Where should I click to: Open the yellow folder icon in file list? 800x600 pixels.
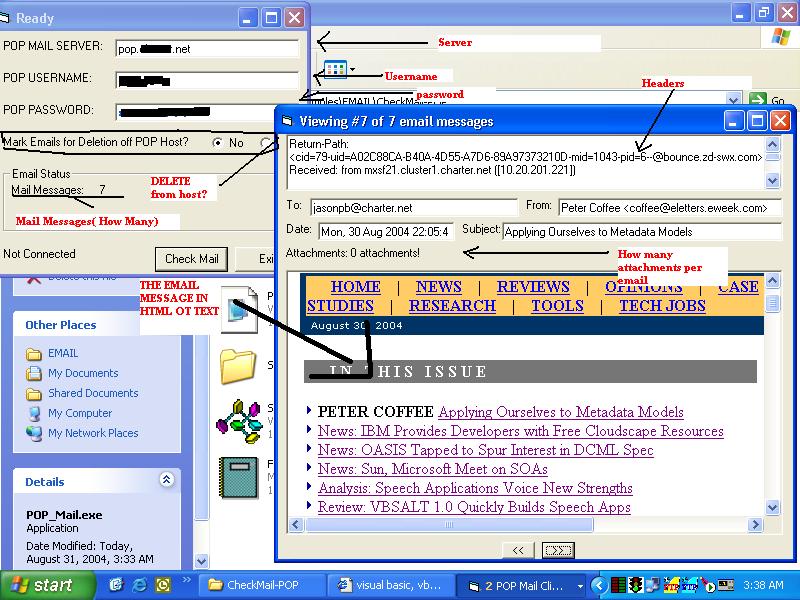click(x=238, y=366)
